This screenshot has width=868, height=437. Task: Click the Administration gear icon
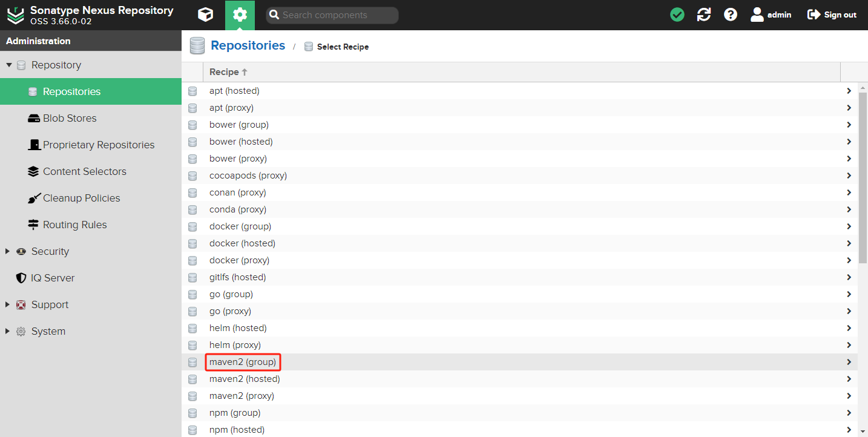pos(240,15)
